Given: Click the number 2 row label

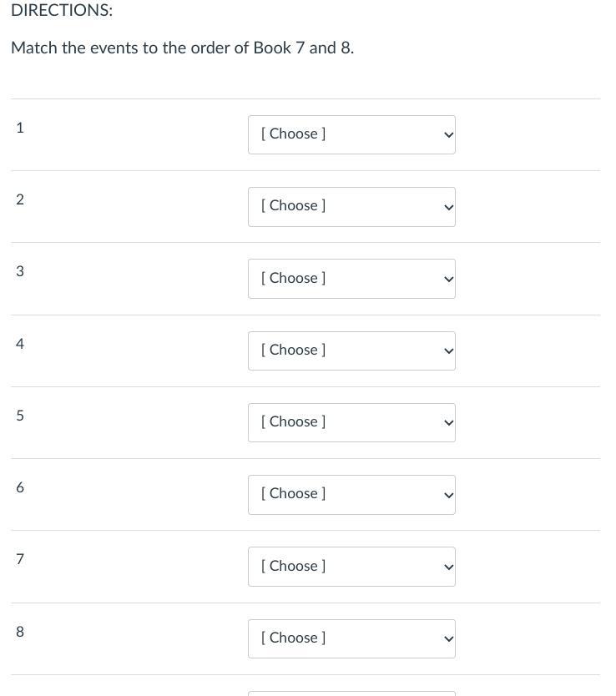Looking at the screenshot, I should point(20,199).
